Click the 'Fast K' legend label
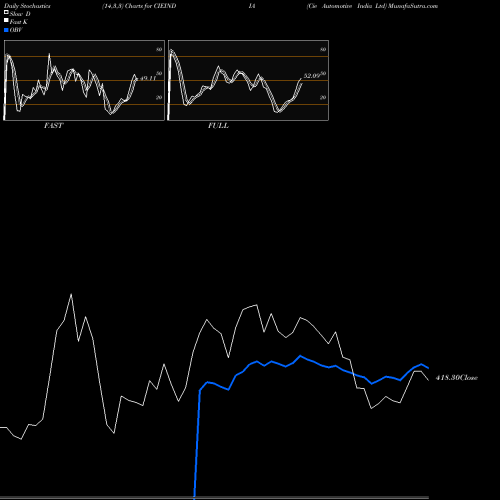This screenshot has height=500, width=500. (19, 22)
